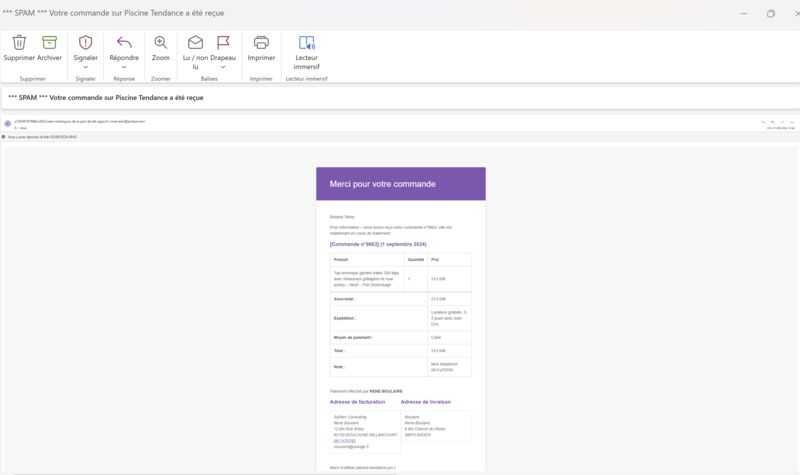800x475 pixels.
Task: Expand the Répondre dropdown arrow
Action: [x=124, y=67]
